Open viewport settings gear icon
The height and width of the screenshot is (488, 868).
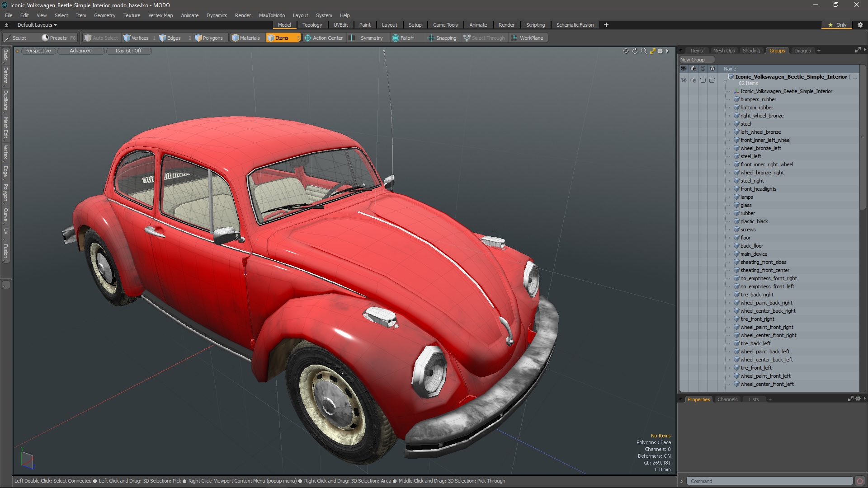coord(660,51)
